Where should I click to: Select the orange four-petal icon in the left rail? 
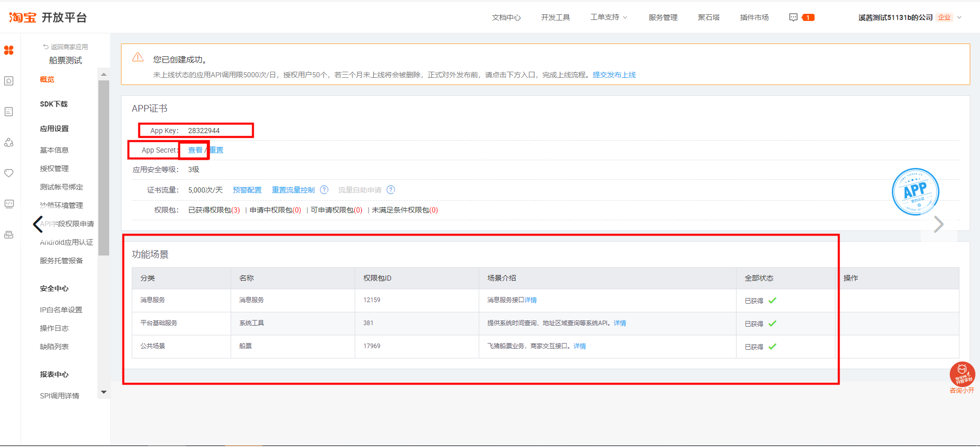tap(9, 50)
